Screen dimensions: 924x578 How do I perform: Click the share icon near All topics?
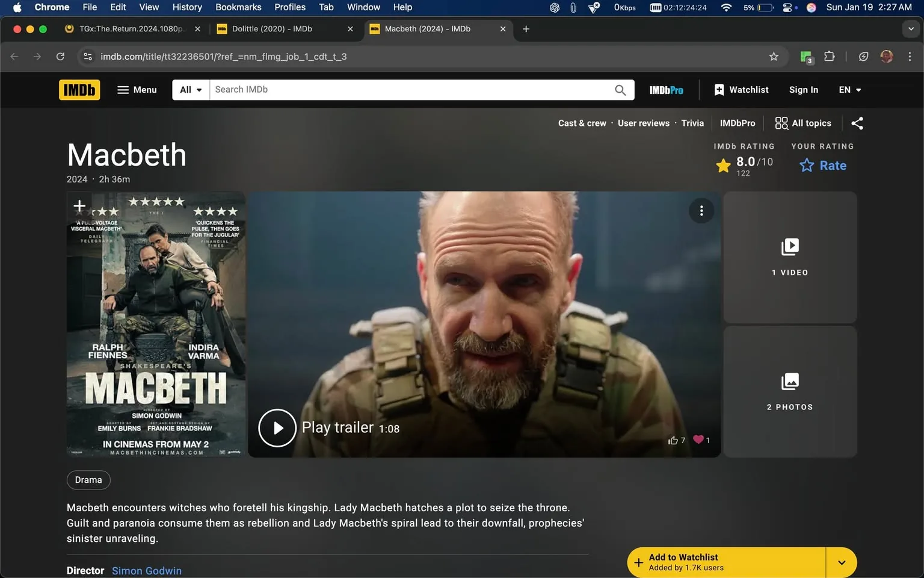point(857,123)
